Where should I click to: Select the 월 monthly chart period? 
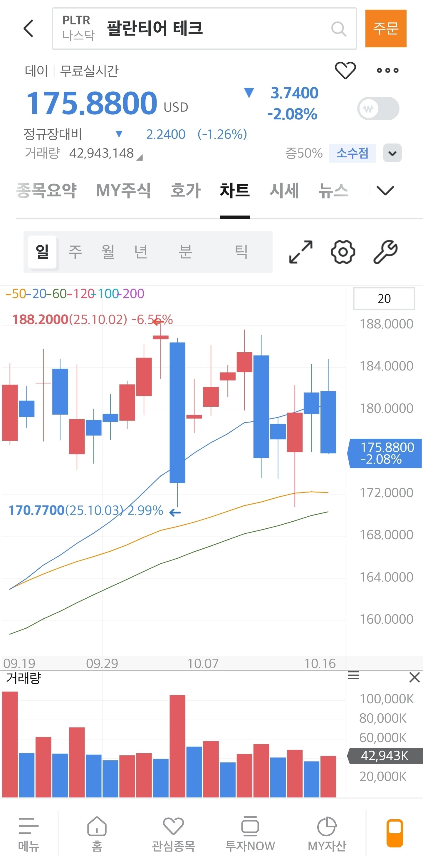(x=108, y=252)
